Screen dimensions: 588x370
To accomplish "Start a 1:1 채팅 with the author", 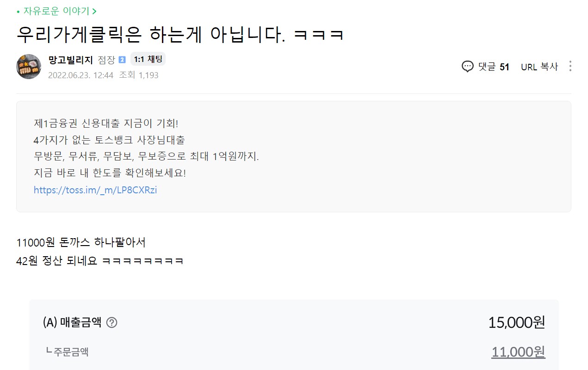I will (x=148, y=59).
